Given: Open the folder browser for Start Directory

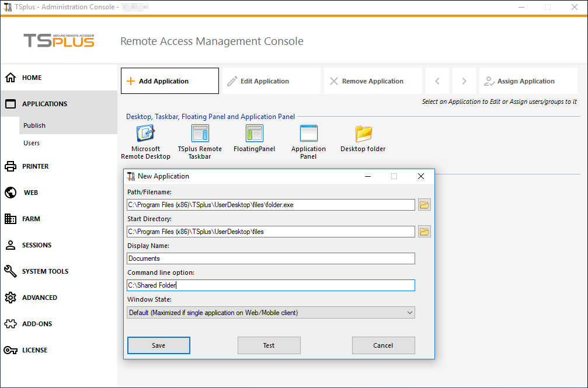Looking at the screenshot, I should (x=425, y=231).
